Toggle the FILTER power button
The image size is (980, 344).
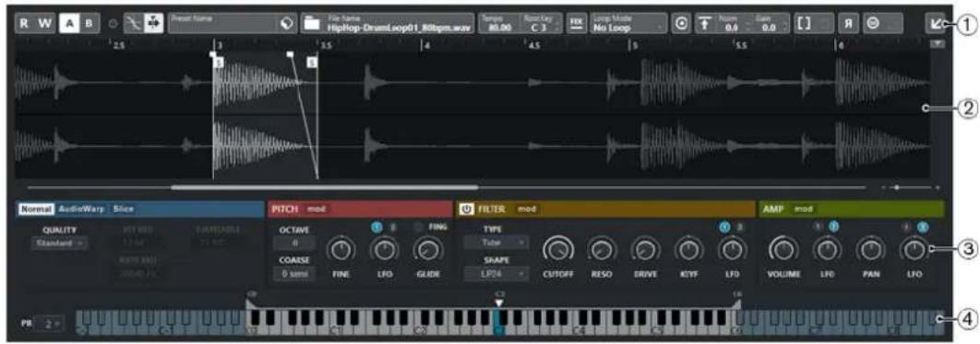[466, 209]
